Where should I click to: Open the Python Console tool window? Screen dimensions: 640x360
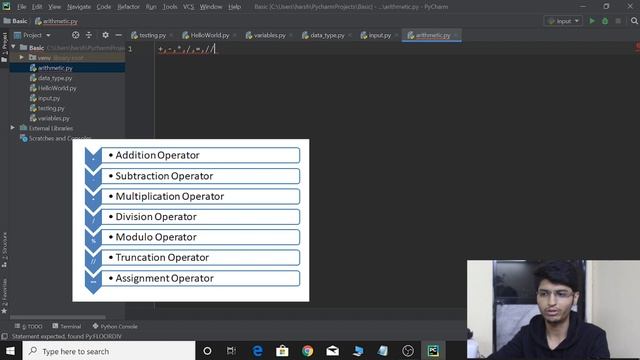pos(115,327)
